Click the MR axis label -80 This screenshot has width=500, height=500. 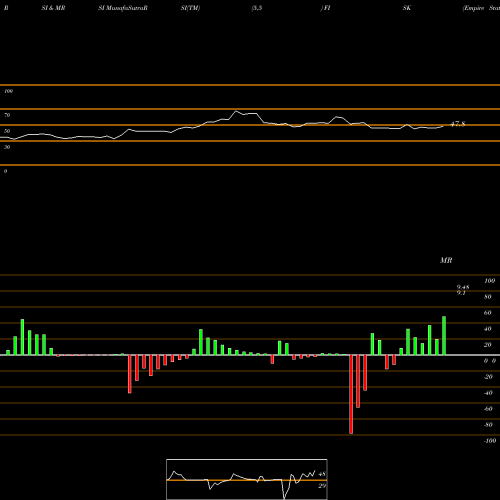pos(488,425)
